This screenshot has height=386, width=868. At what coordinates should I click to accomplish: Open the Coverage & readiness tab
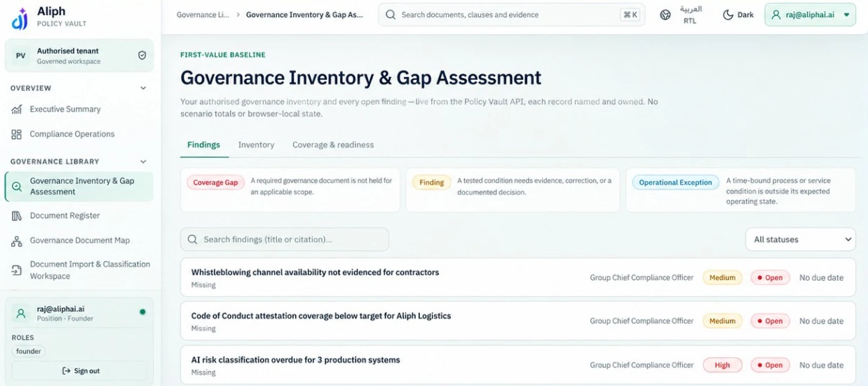333,145
